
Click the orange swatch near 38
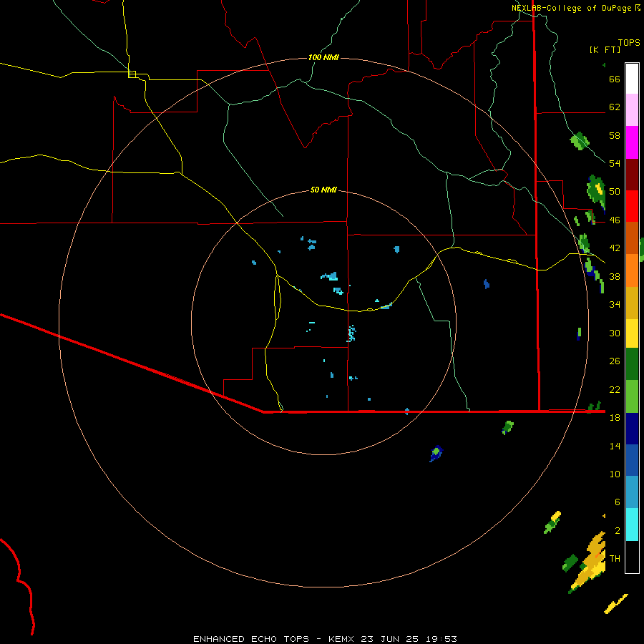[632, 270]
